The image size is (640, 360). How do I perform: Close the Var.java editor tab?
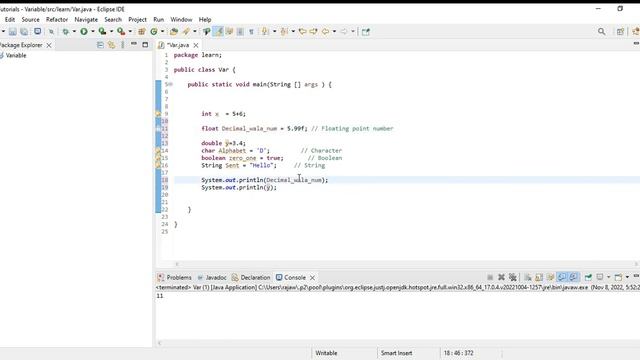(x=196, y=45)
